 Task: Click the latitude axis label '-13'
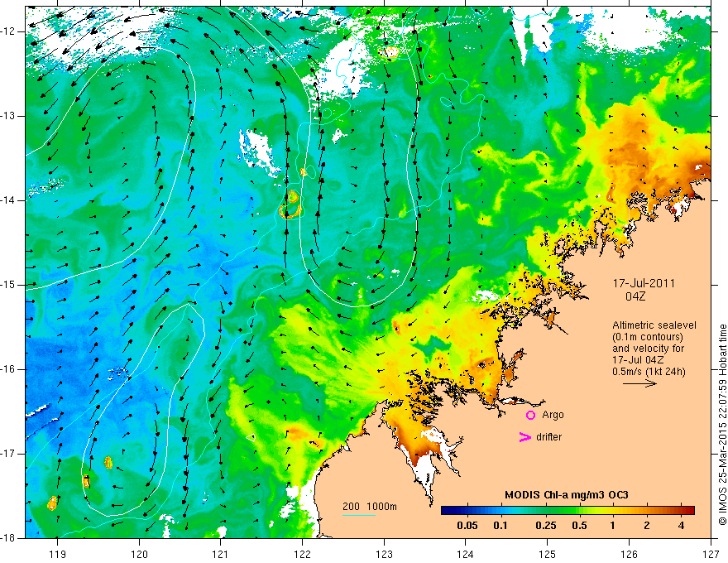(8, 116)
